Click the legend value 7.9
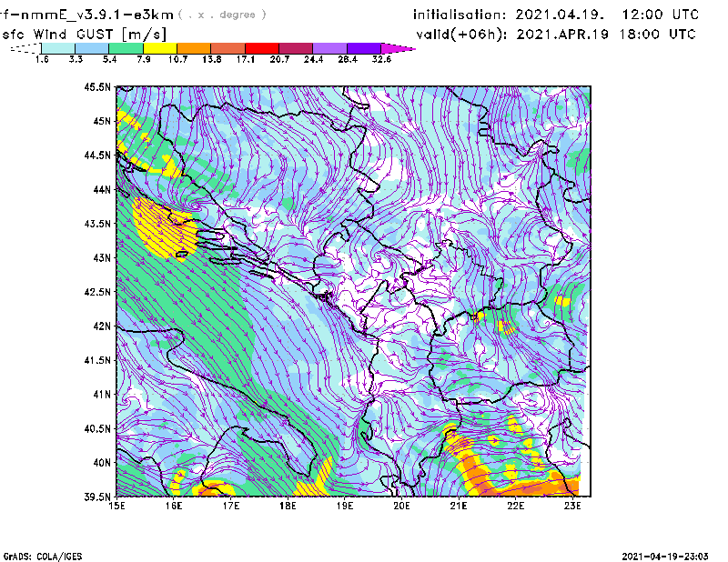Screen dimensions: 728x562 pyautogui.click(x=144, y=59)
